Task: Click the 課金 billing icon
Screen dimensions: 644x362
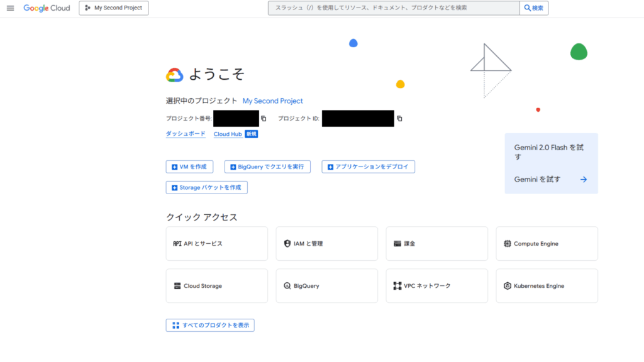Action: point(397,244)
